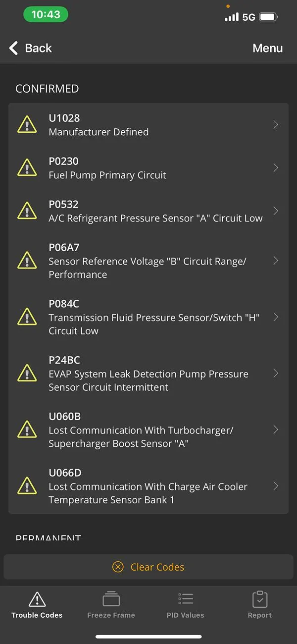This screenshot has height=644, width=297.
Task: Tap the warning icon next to U066D
Action: tap(27, 486)
